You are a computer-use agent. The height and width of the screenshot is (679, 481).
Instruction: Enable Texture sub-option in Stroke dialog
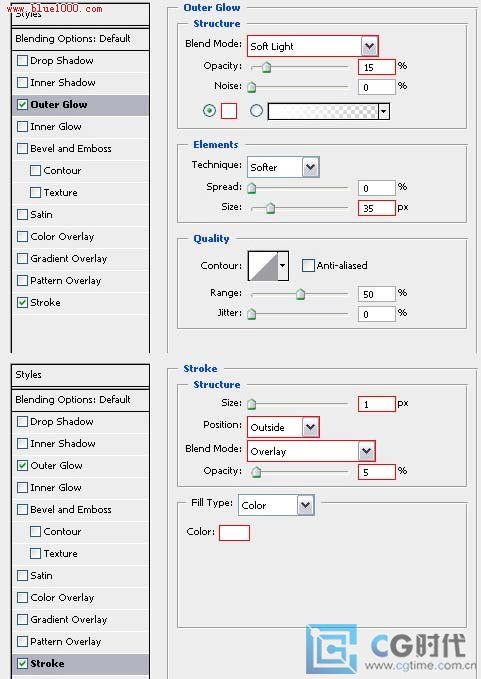36,553
